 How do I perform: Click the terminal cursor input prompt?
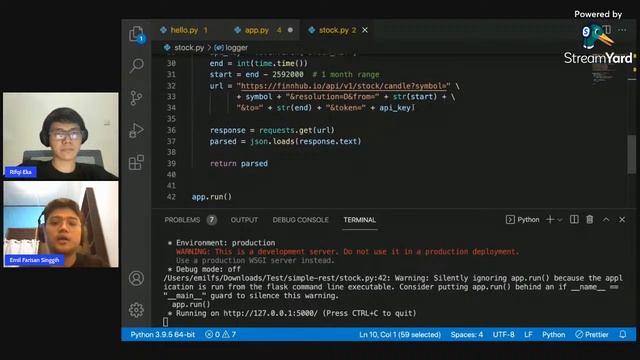pos(165,322)
